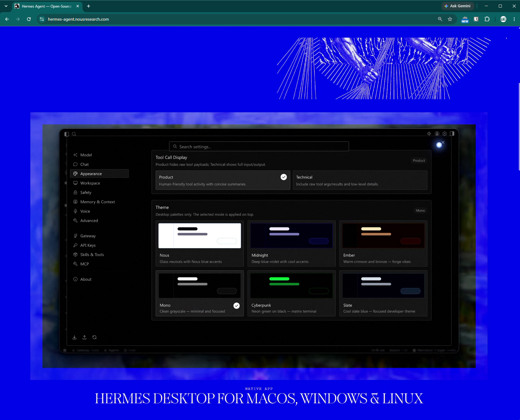Select the Product tool call display option

click(x=223, y=180)
